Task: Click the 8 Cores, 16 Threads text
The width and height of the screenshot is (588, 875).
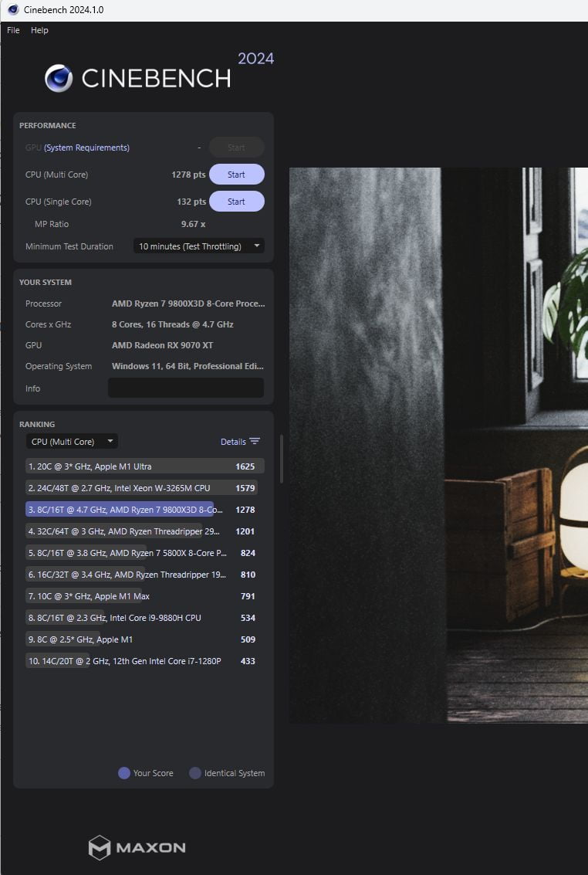Action: click(172, 324)
